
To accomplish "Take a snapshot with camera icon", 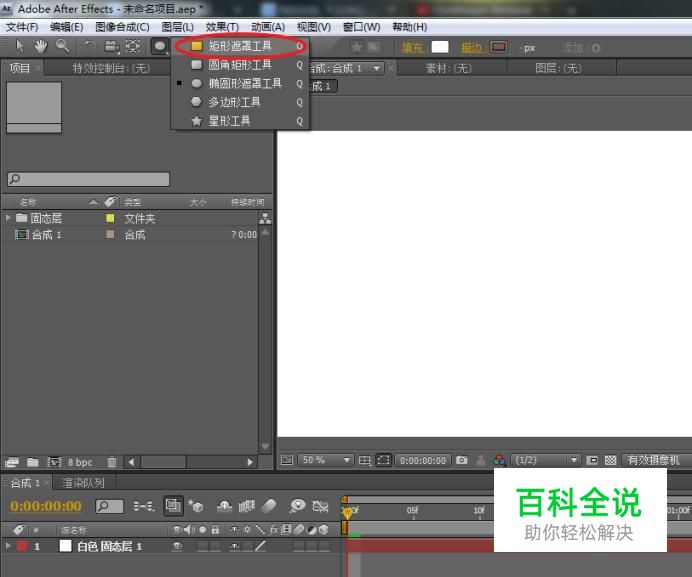I will coord(462,460).
